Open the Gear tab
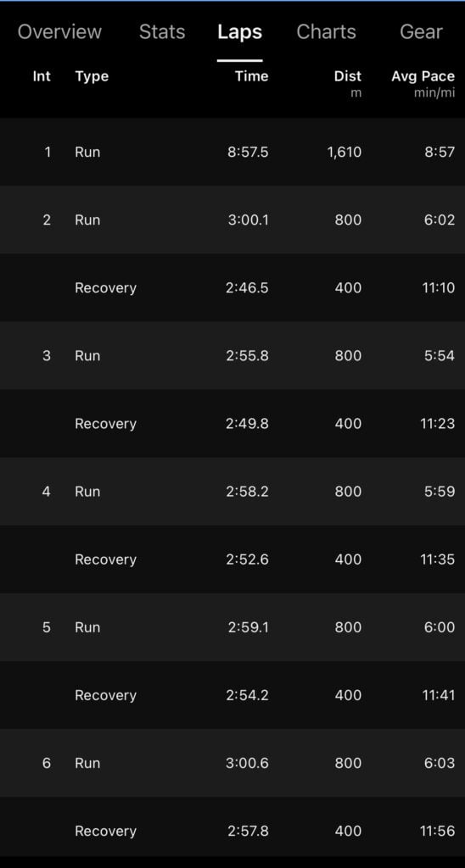 click(421, 31)
